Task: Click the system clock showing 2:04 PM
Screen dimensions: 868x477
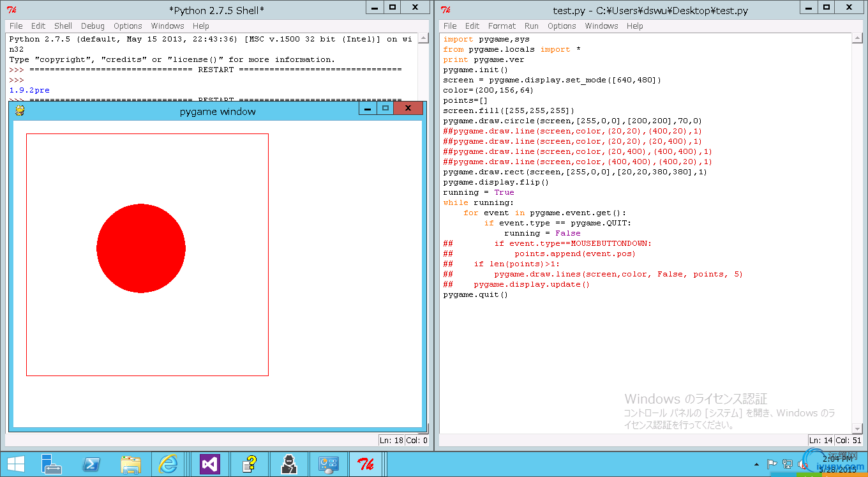Action: [839, 459]
